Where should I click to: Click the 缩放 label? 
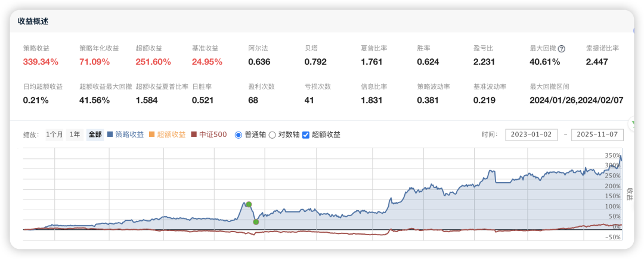[x=32, y=135]
